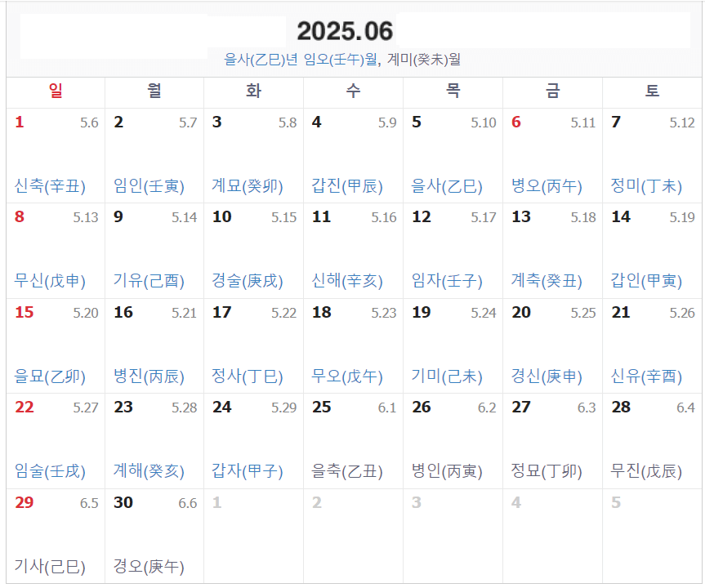This screenshot has width=705, height=588.
Task: Open the 계축(癸丑) day link
Action: [x=547, y=280]
